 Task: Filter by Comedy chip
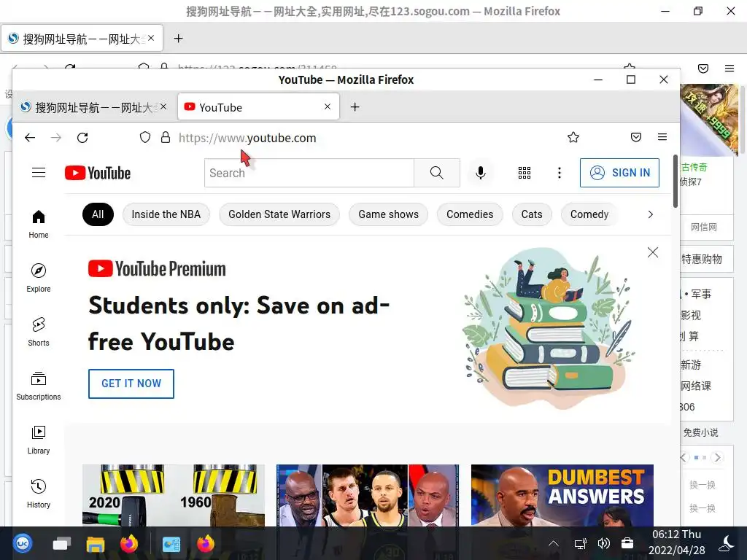(x=589, y=214)
